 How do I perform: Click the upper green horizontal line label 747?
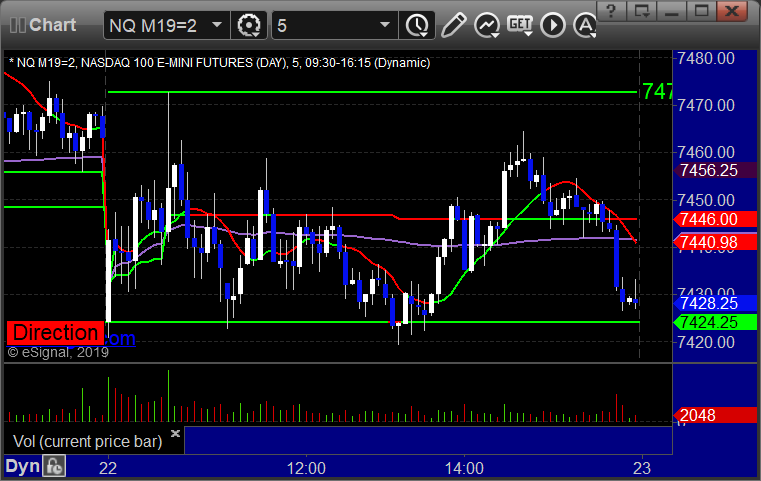657,91
